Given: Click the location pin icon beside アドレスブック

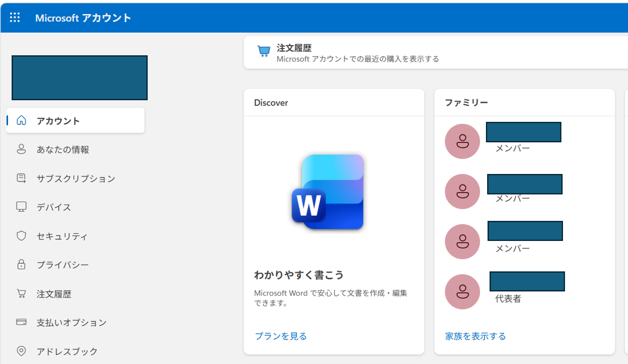Looking at the screenshot, I should click(21, 351).
